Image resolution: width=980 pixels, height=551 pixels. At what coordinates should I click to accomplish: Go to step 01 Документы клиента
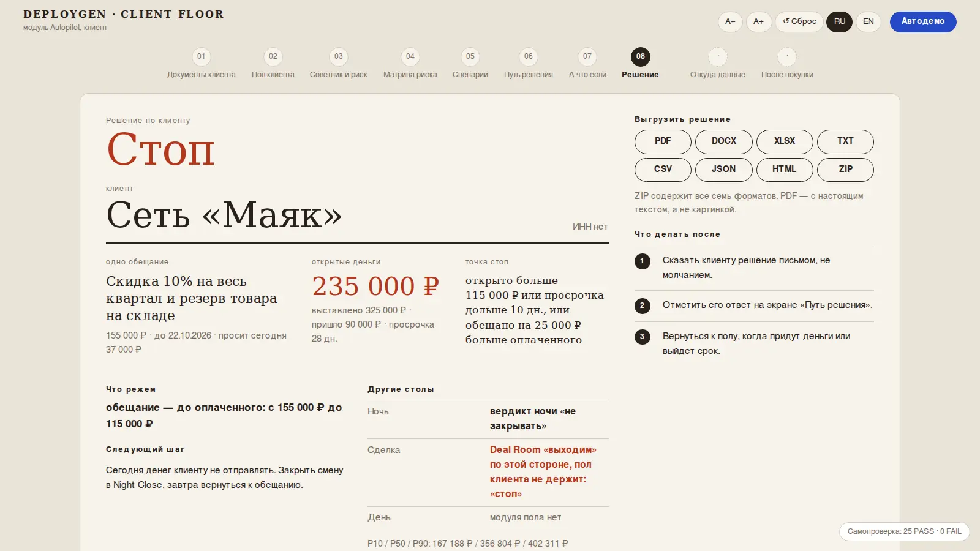point(201,64)
